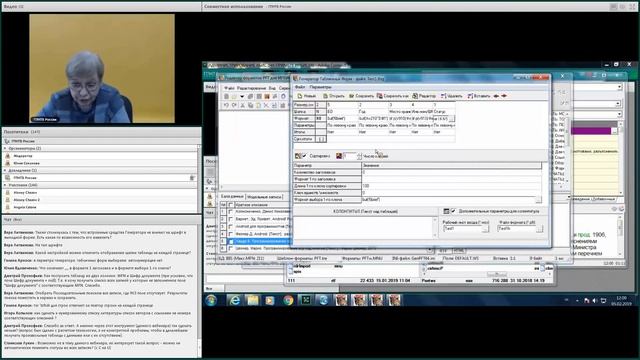Open the Редактор tool in the toolbar

pyautogui.click(x=424, y=96)
